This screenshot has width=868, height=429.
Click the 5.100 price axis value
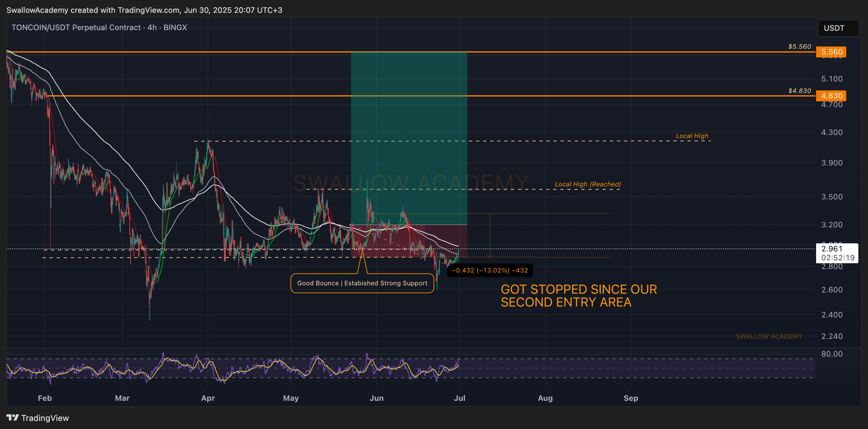pyautogui.click(x=831, y=79)
